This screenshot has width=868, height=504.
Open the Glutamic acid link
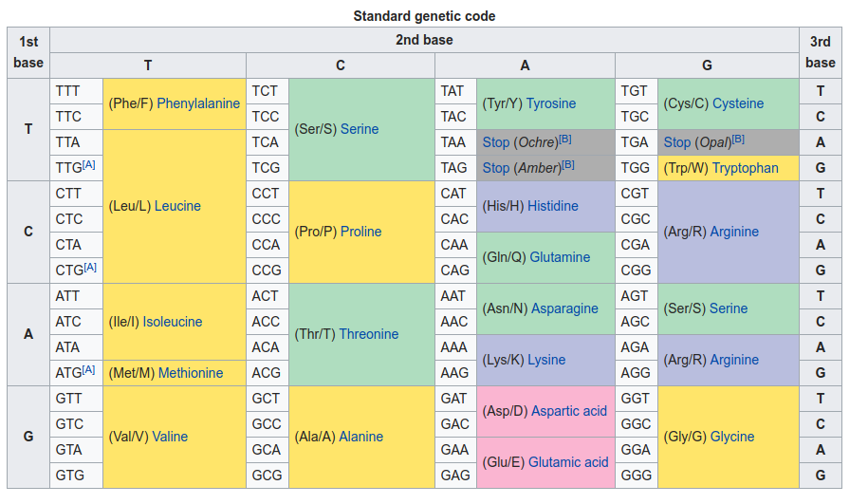pyautogui.click(x=568, y=462)
